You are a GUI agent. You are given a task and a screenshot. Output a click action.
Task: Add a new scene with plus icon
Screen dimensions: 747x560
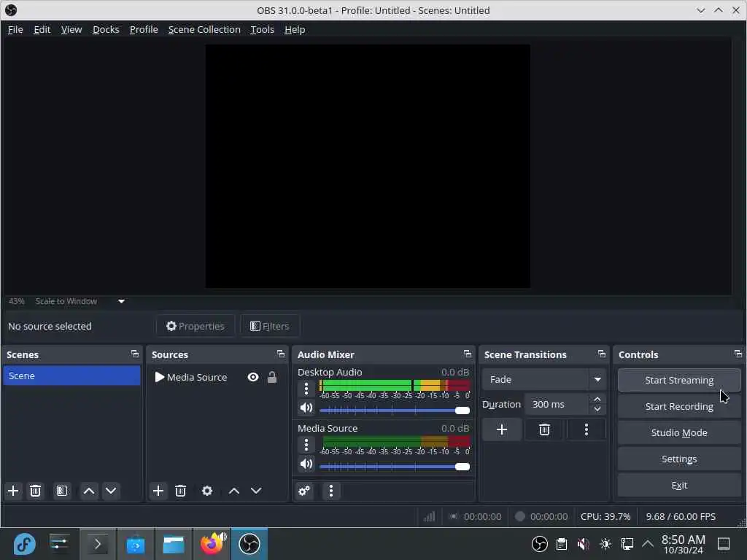click(13, 491)
